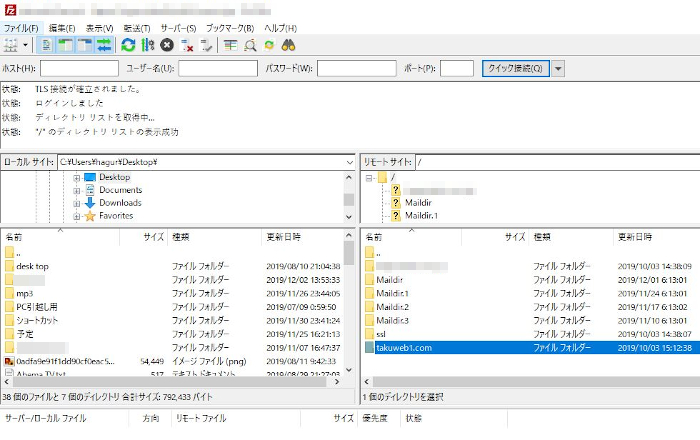This screenshot has height=440, width=700.
Task: Click the cancel current operation icon
Action: [x=167, y=45]
